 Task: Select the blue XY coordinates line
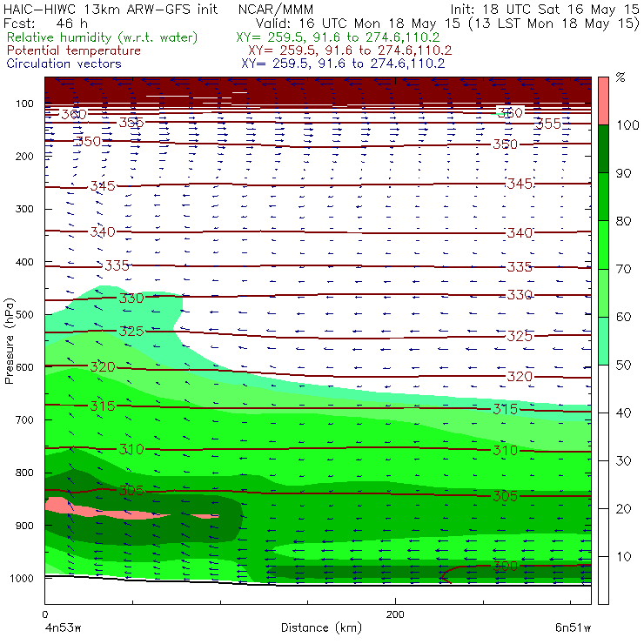[x=343, y=64]
